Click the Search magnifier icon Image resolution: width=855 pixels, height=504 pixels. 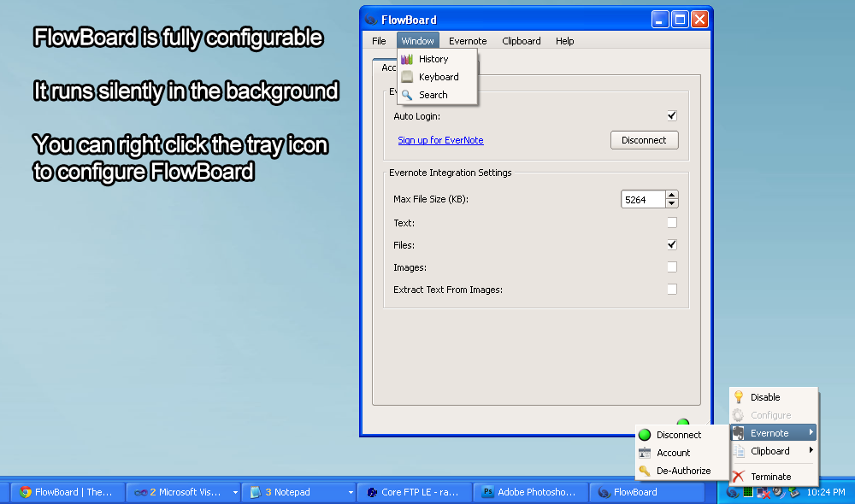tap(407, 95)
